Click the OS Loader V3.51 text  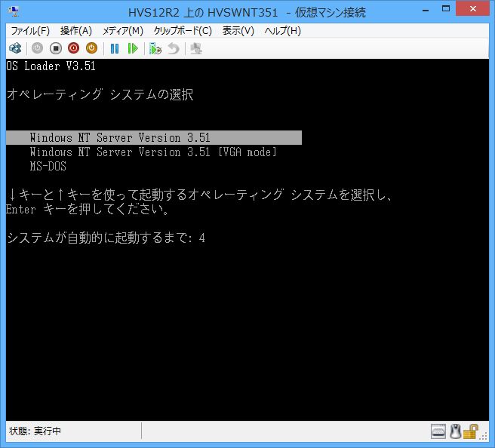coord(51,66)
